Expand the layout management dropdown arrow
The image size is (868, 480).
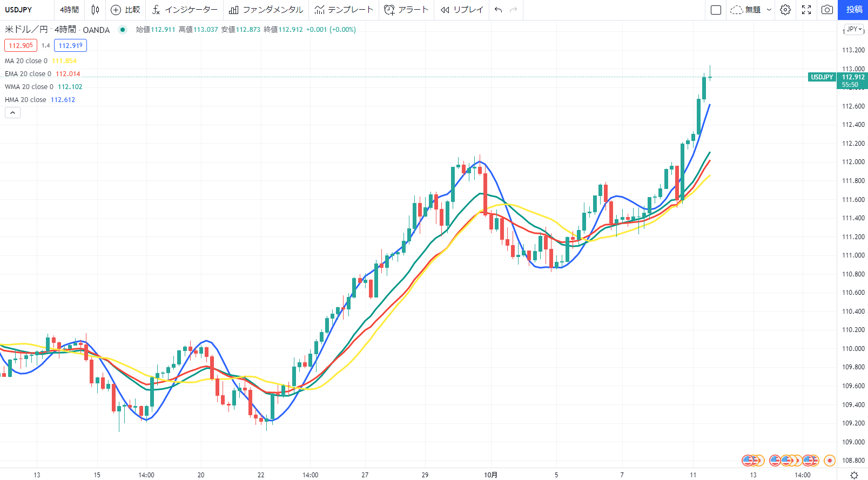tap(769, 10)
